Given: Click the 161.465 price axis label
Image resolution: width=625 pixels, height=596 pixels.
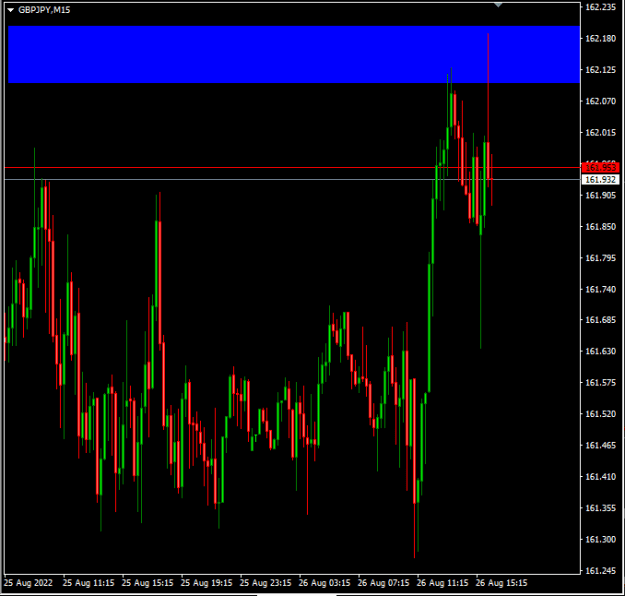Looking at the screenshot, I should (600, 445).
